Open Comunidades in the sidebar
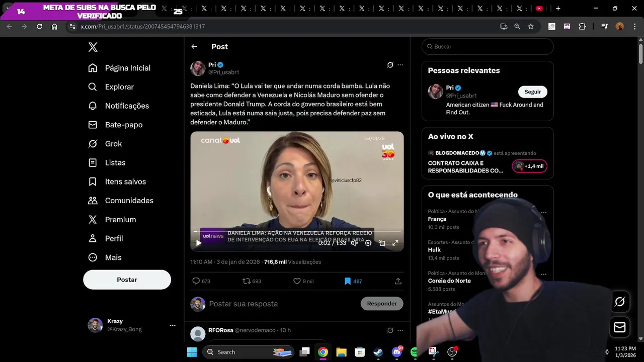This screenshot has width=644, height=362. [x=121, y=201]
